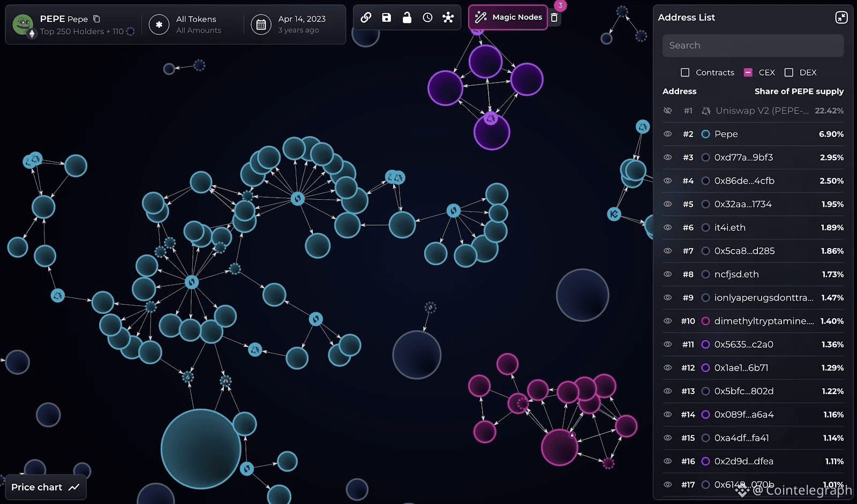857x504 pixels.
Task: Click the Magic Nodes button
Action: 508,18
